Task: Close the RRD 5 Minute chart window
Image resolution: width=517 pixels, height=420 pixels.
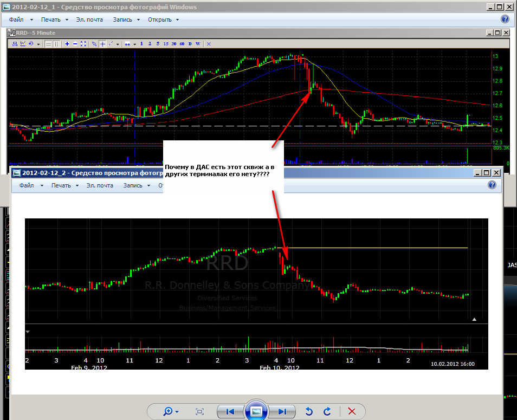Action: coord(506,33)
